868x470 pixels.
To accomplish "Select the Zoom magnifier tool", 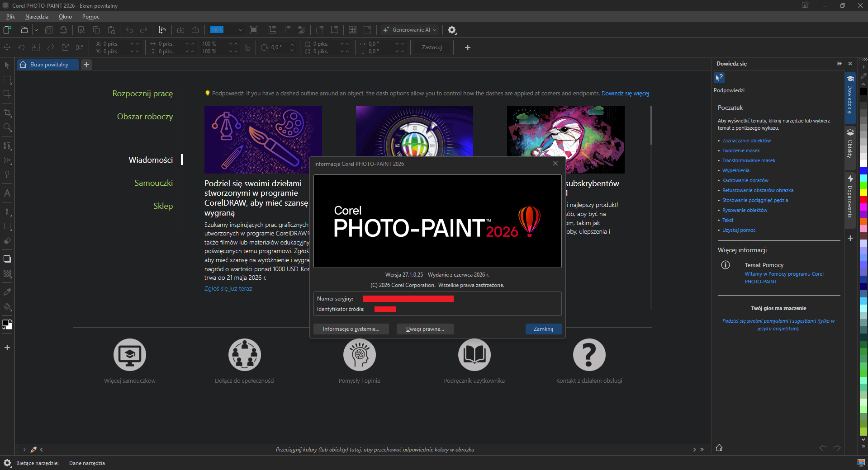I will [x=7, y=128].
